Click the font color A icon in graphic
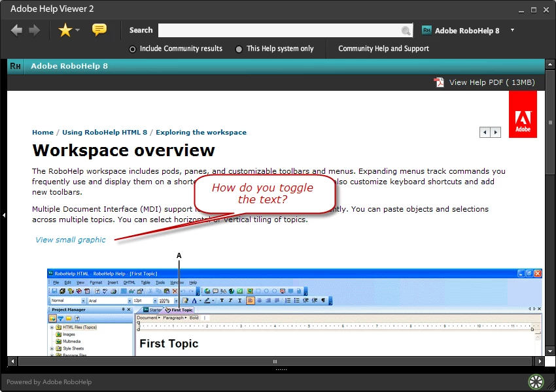This screenshot has width=556, height=392. (194, 301)
